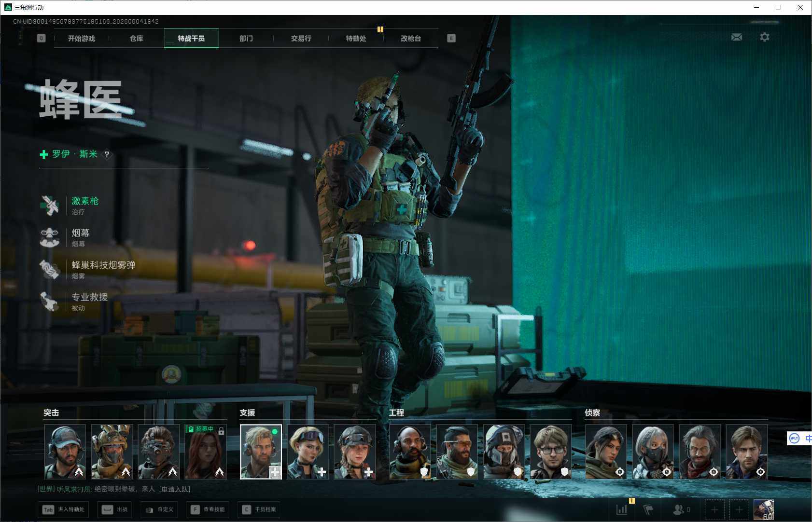Select the 特战干员 tab
The image size is (812, 522).
pos(191,39)
